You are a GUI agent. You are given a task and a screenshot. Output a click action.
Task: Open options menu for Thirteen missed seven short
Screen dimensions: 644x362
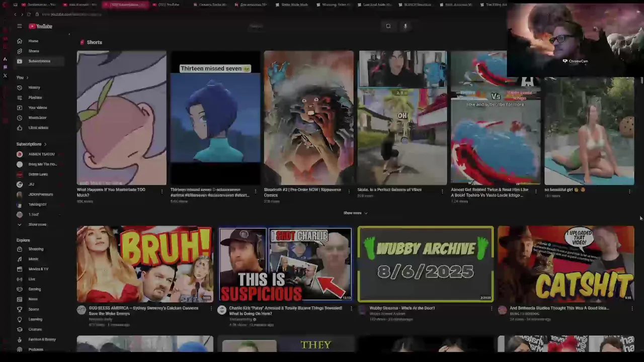255,192
